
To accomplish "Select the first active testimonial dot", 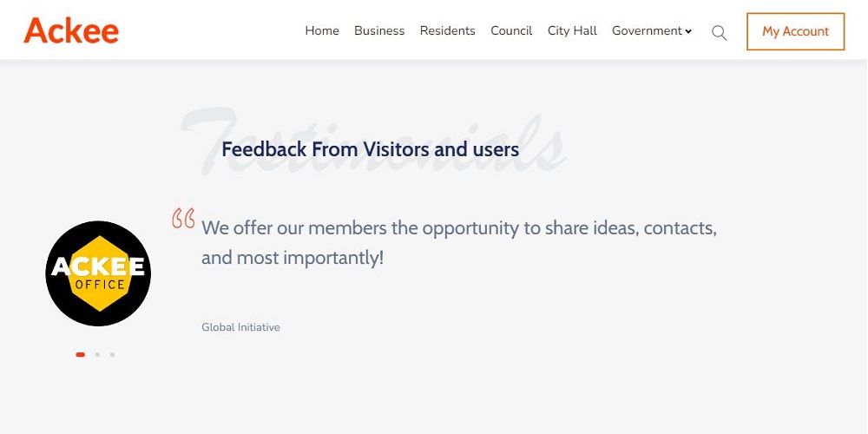I will point(81,354).
